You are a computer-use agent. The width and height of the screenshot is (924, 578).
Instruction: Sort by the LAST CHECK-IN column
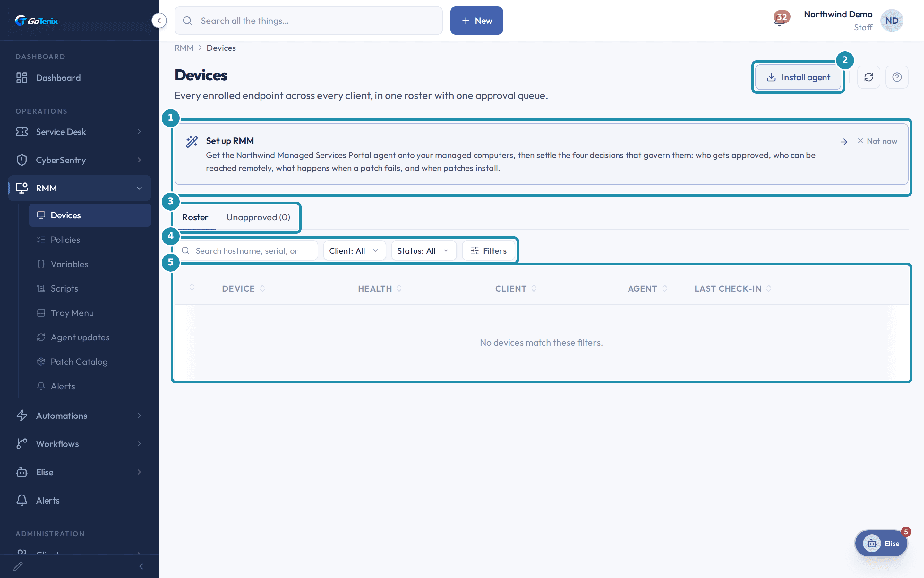(733, 289)
